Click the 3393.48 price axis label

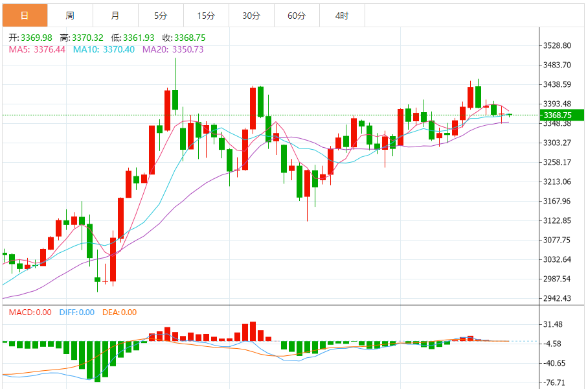coord(558,104)
